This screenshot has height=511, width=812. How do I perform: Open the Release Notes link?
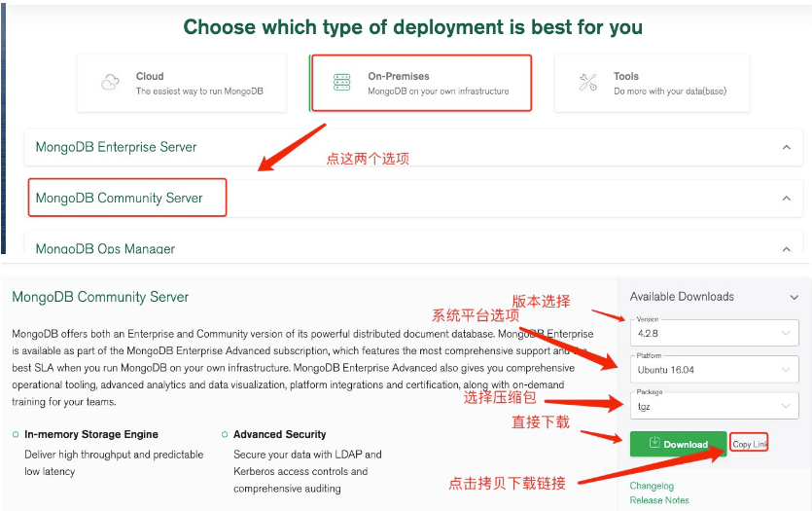click(x=659, y=500)
